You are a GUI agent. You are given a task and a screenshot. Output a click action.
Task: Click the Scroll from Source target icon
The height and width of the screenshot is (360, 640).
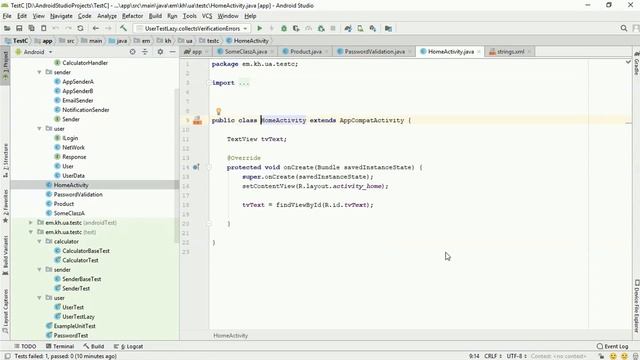133,52
